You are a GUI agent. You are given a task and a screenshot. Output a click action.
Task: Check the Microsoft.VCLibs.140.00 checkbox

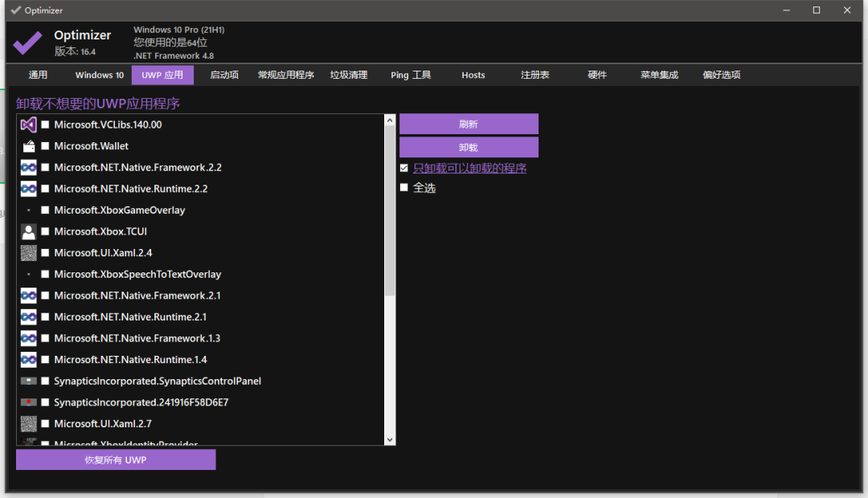pyautogui.click(x=45, y=125)
